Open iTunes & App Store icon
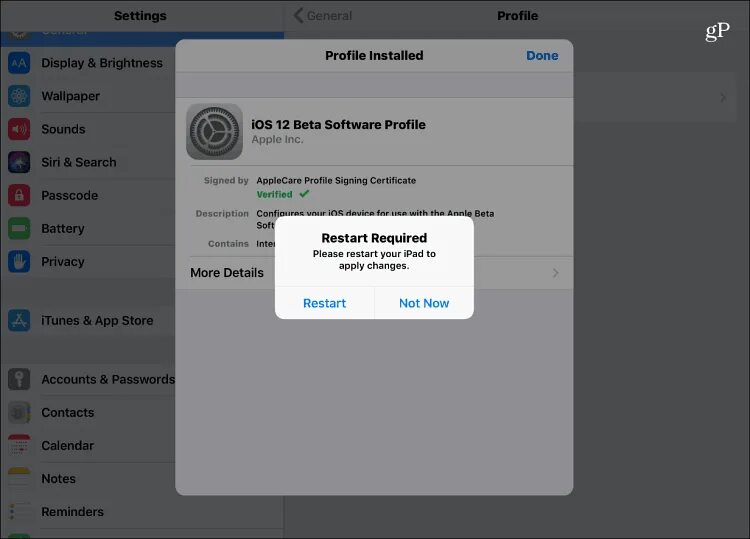This screenshot has height=539, width=750. 19,320
